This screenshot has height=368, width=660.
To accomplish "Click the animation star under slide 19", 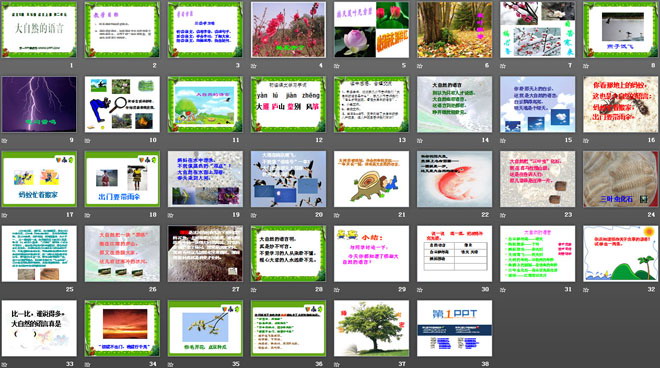I will pyautogui.click(x=171, y=215).
